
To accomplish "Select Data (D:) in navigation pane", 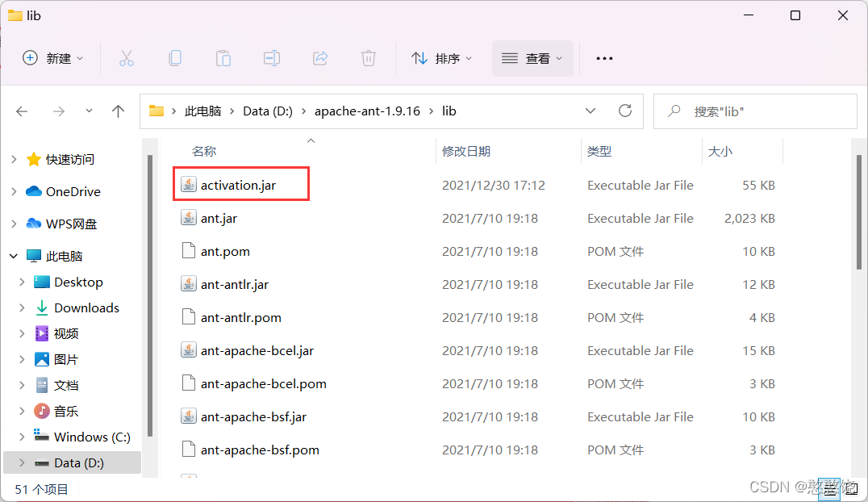I will click(x=73, y=462).
